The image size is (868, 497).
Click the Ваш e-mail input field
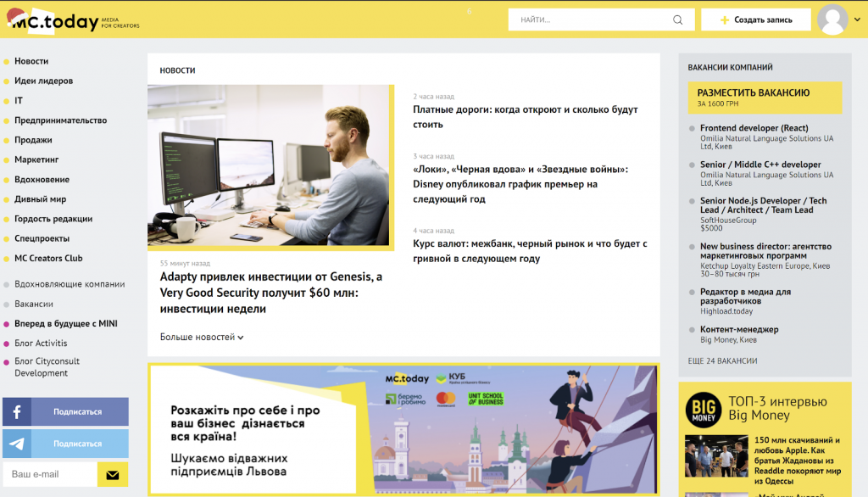click(x=50, y=474)
